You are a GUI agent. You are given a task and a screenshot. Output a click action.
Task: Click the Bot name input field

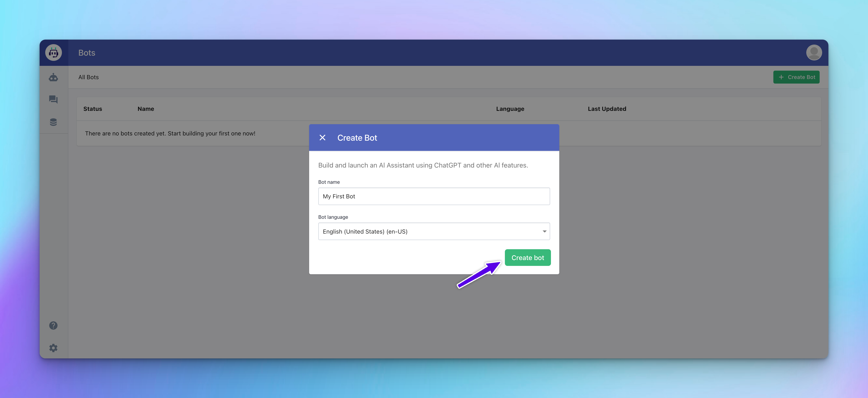(x=434, y=196)
